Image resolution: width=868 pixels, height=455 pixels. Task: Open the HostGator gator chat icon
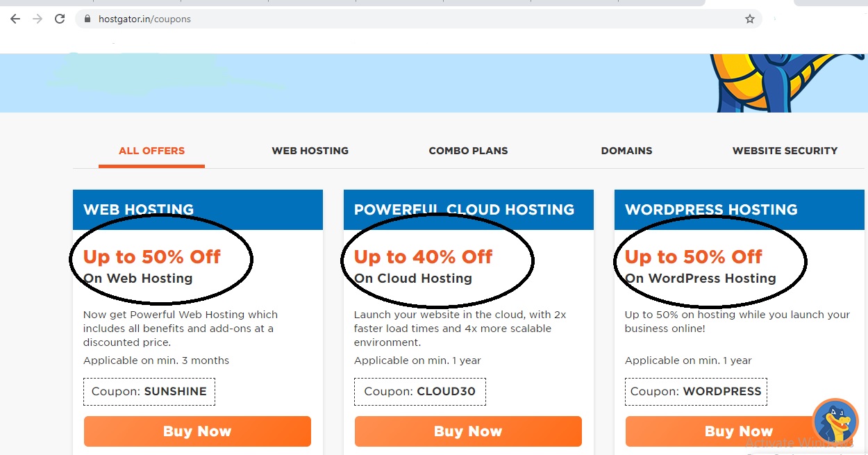(x=835, y=422)
